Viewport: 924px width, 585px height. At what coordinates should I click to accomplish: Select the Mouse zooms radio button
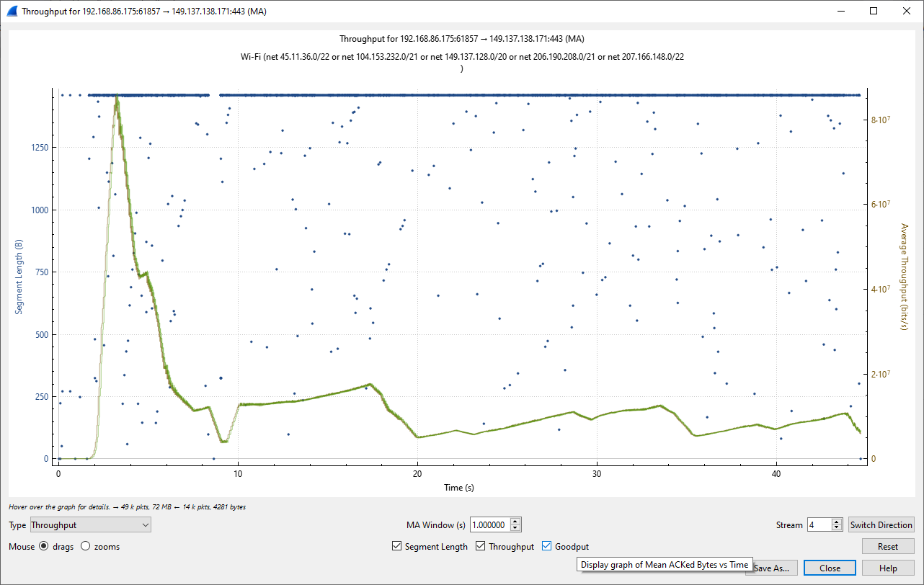(86, 547)
